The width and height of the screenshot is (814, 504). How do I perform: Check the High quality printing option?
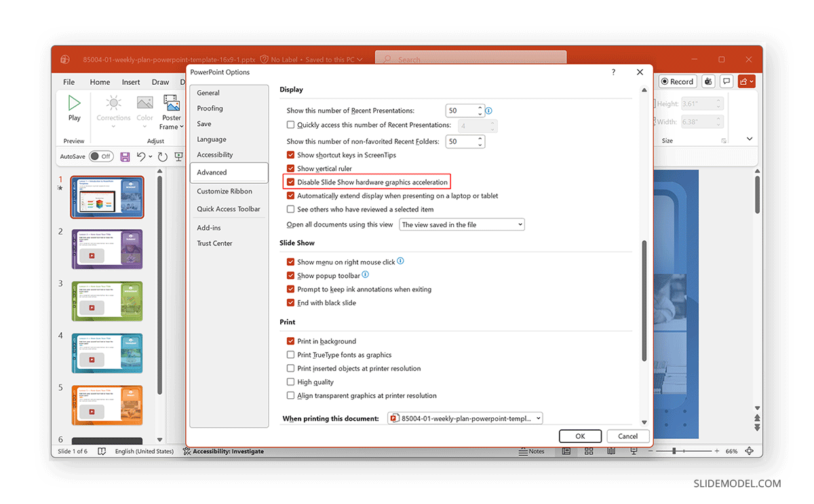pyautogui.click(x=290, y=381)
